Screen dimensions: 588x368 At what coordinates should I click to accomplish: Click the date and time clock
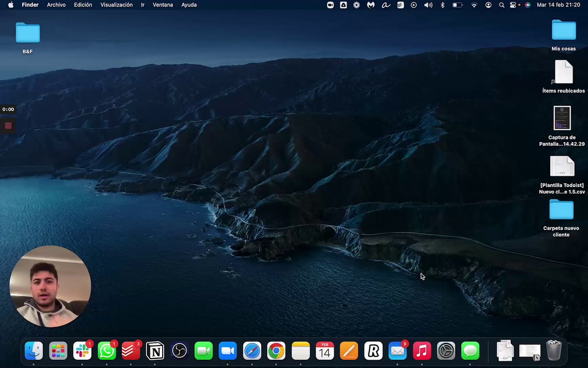(x=558, y=5)
